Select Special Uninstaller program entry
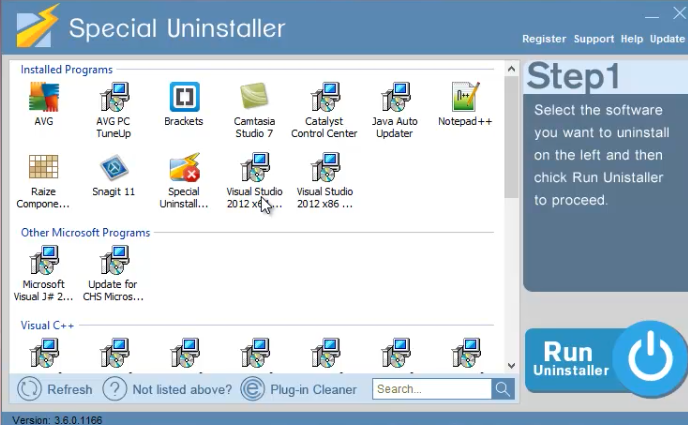Viewport: 688px width, 425px height. tap(184, 180)
